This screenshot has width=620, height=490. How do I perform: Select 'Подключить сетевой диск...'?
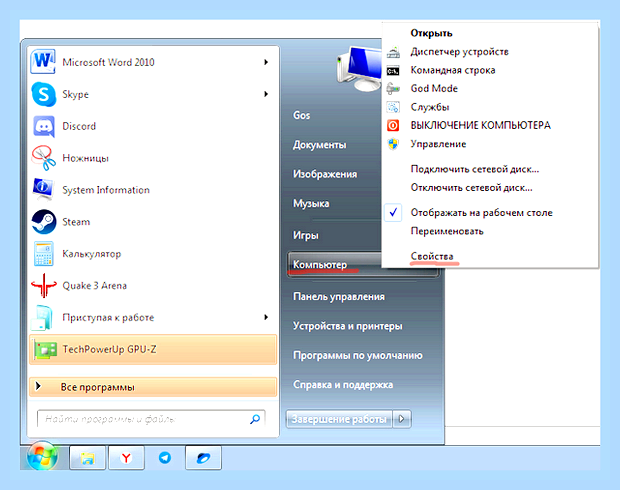475,169
